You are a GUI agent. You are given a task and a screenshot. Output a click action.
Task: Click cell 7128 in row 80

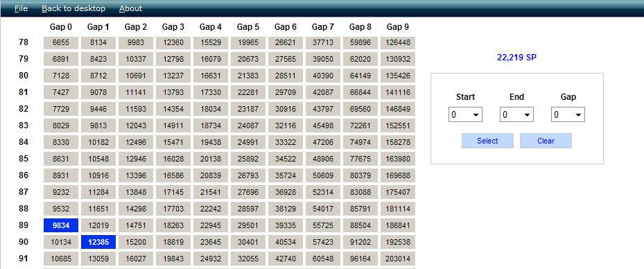coord(61,76)
